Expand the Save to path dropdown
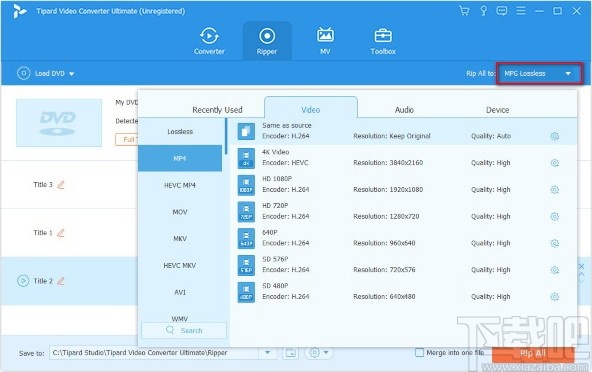 tap(267, 352)
